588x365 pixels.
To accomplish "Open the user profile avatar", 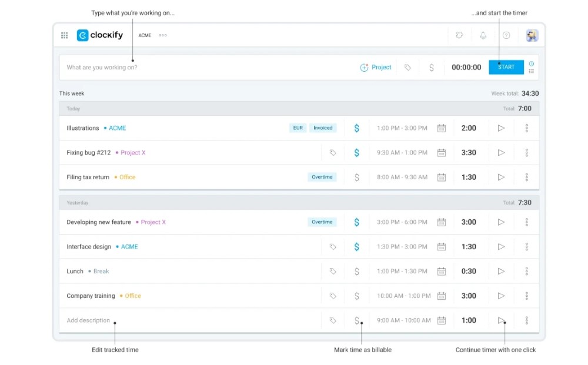I will (x=532, y=35).
